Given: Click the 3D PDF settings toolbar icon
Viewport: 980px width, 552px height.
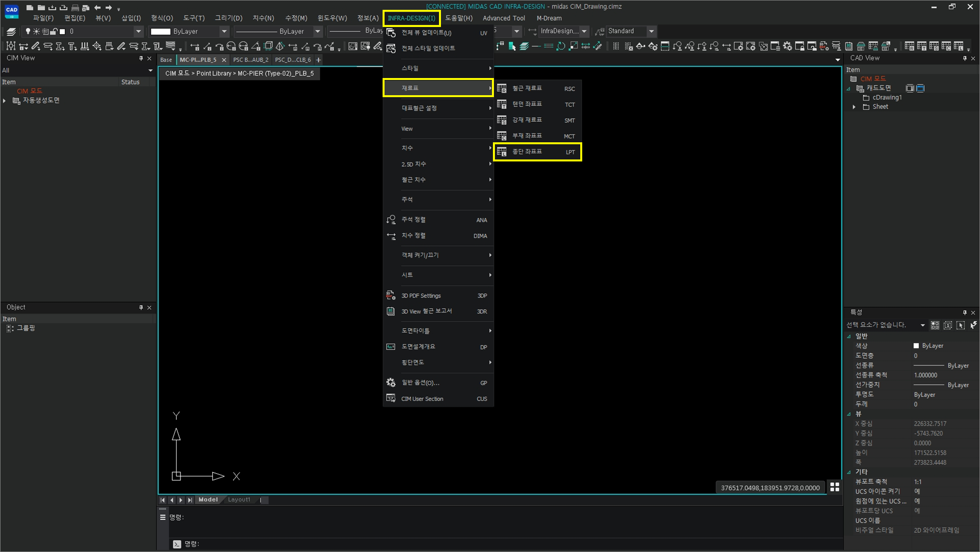Looking at the screenshot, I should click(824, 46).
